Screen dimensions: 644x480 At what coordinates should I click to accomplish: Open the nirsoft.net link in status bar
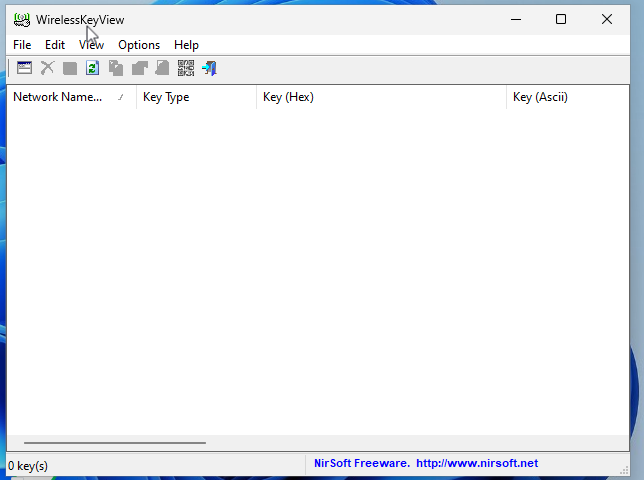(x=477, y=463)
